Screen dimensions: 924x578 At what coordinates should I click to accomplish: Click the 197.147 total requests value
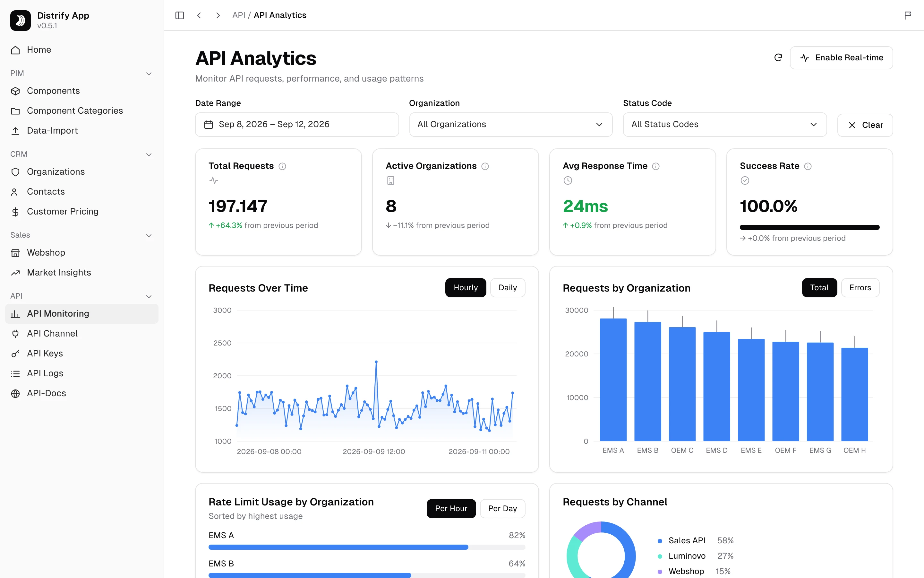point(237,206)
